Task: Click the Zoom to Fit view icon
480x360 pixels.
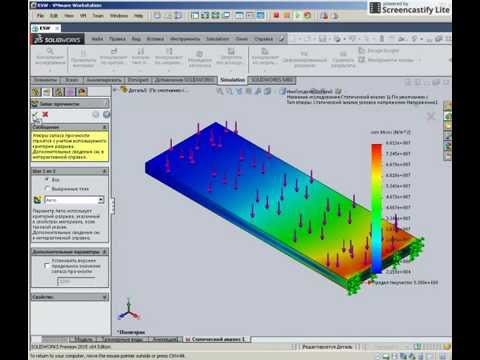Action: pos(220,91)
